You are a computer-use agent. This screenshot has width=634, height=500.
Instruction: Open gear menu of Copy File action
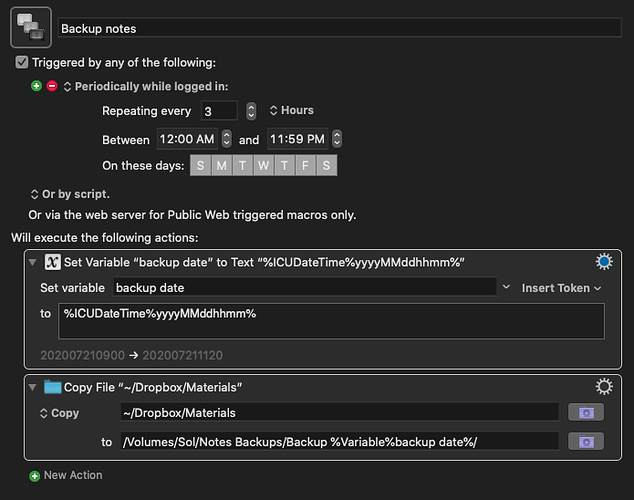point(604,387)
